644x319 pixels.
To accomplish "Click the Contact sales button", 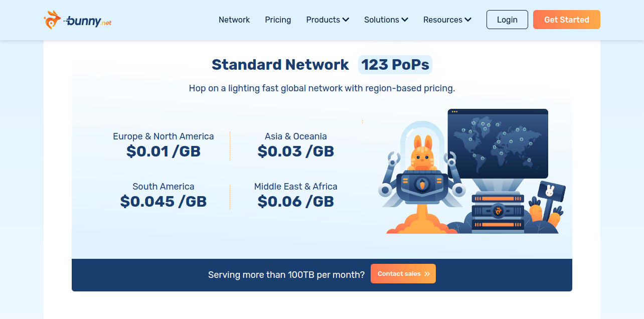I will pyautogui.click(x=403, y=274).
